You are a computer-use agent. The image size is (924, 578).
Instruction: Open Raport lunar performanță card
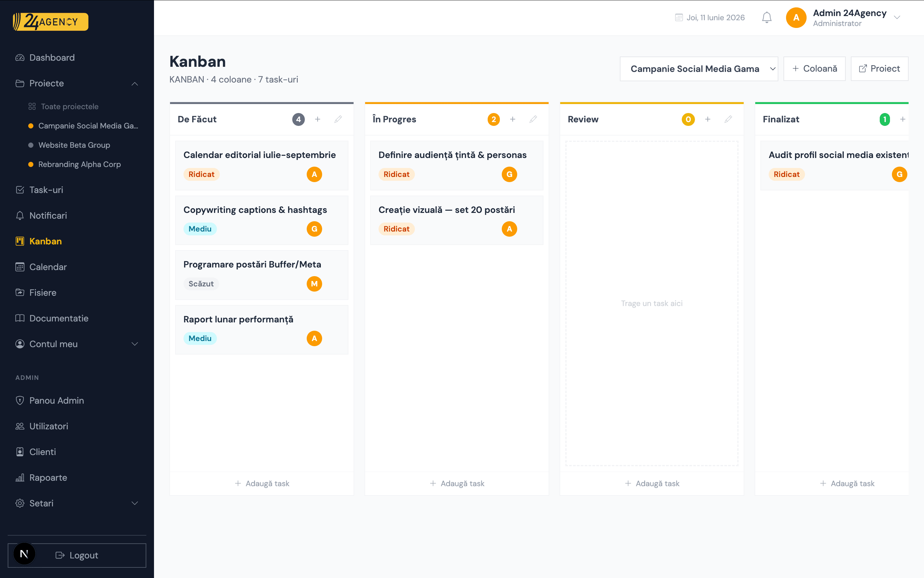click(x=261, y=329)
